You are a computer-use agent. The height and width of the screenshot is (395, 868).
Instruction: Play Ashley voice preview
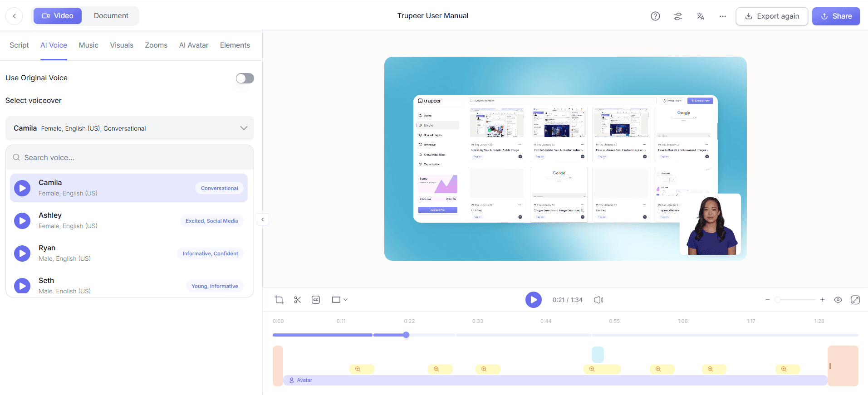pos(22,220)
